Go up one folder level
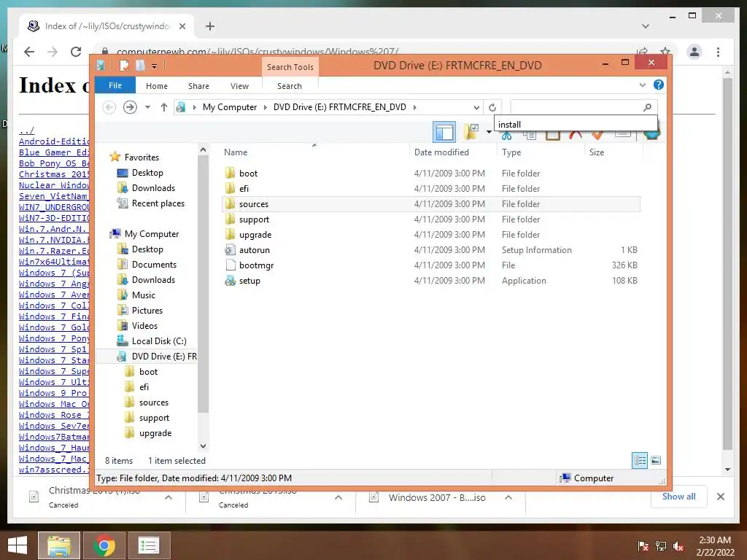 click(x=164, y=107)
